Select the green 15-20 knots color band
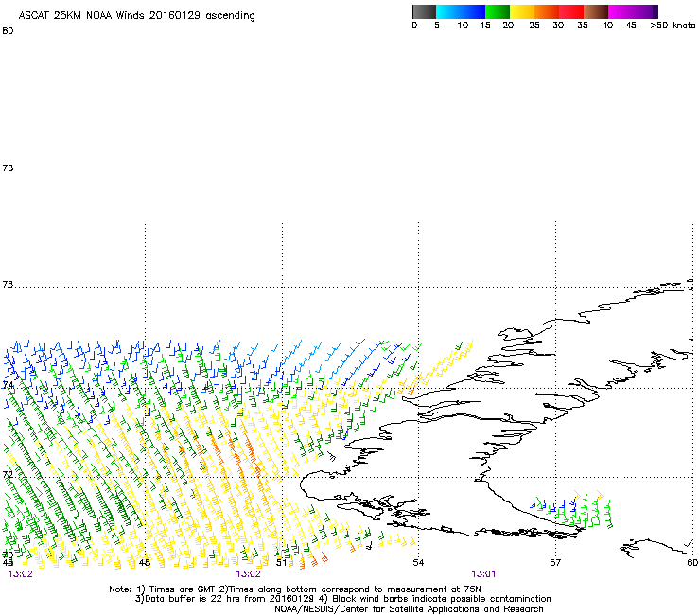 498,11
